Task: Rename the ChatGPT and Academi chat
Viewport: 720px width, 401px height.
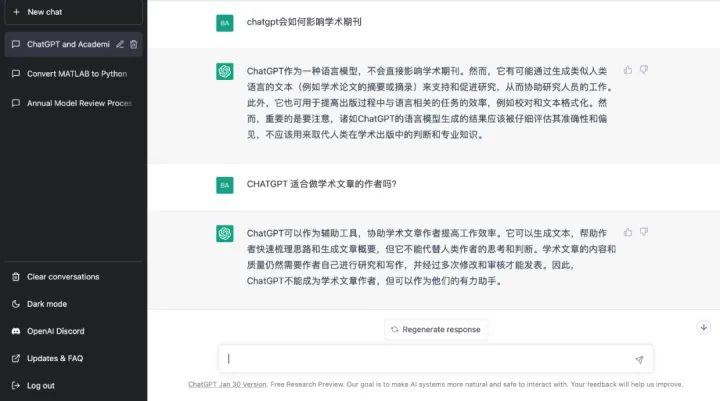Action: coord(120,44)
